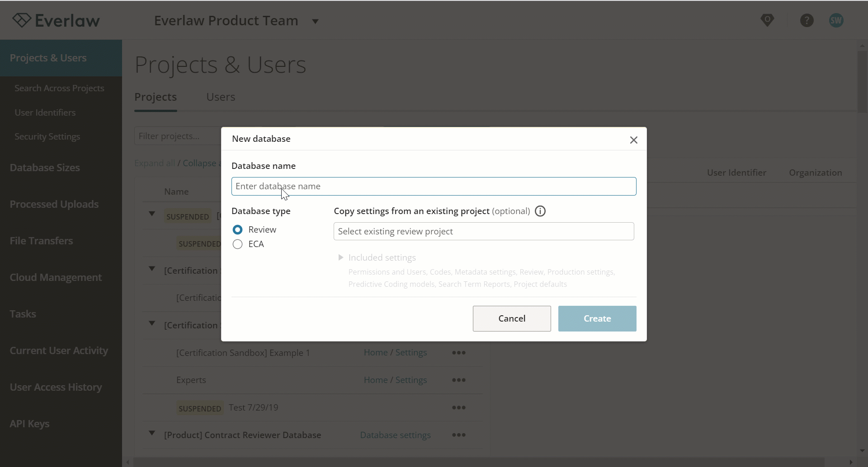This screenshot has width=868, height=467.
Task: Click the scroll down arrow
Action: pyautogui.click(x=862, y=451)
